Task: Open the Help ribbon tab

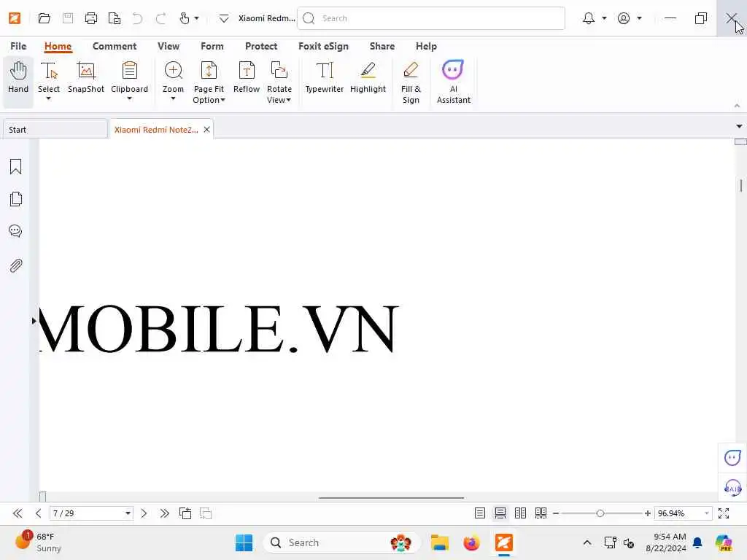Action: 426,46
